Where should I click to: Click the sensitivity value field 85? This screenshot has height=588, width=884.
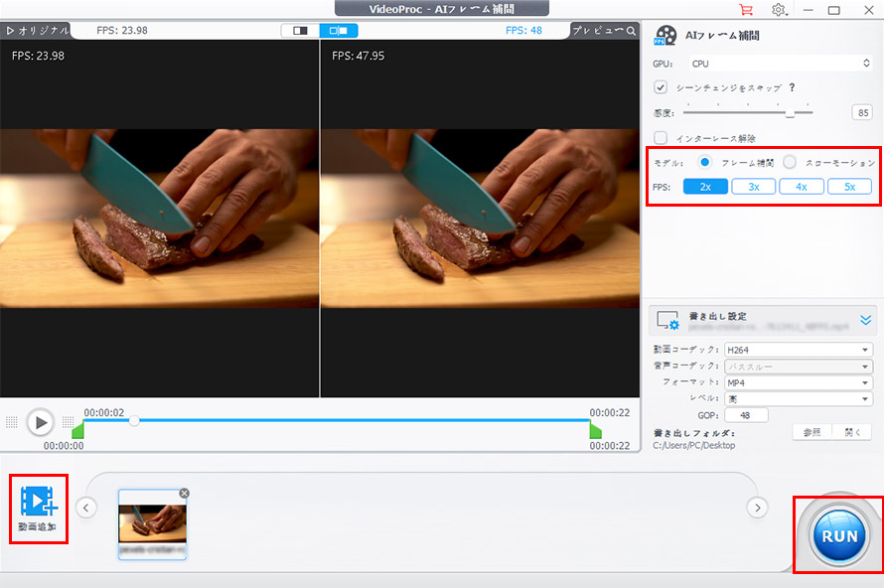[x=862, y=113]
